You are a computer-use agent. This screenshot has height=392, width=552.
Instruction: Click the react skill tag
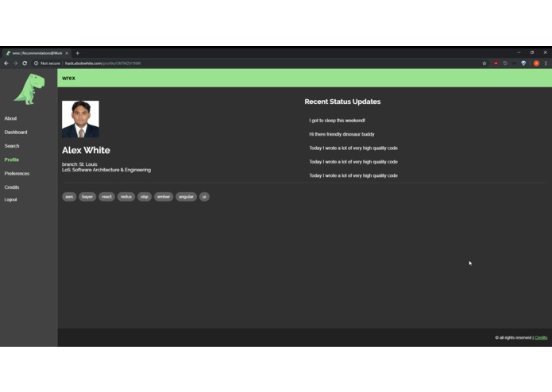[106, 197]
